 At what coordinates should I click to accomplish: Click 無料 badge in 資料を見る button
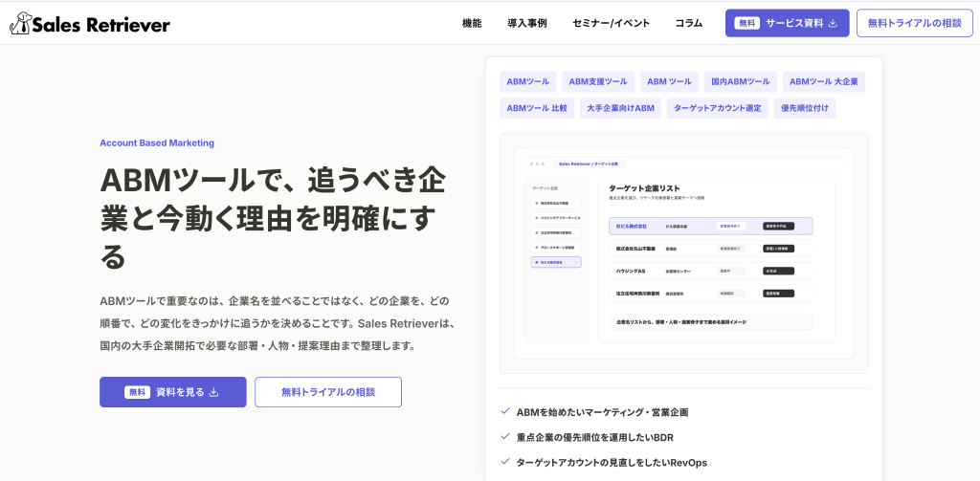[137, 392]
